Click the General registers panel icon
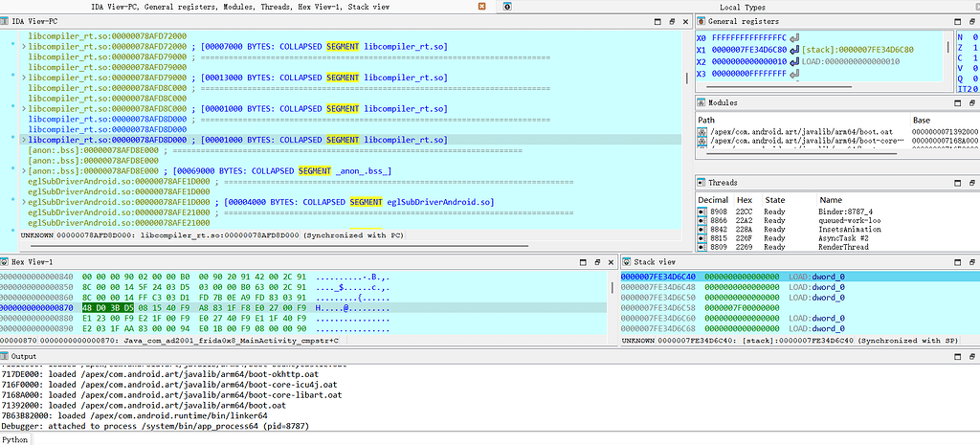This screenshot has height=445, width=980. coord(702,21)
